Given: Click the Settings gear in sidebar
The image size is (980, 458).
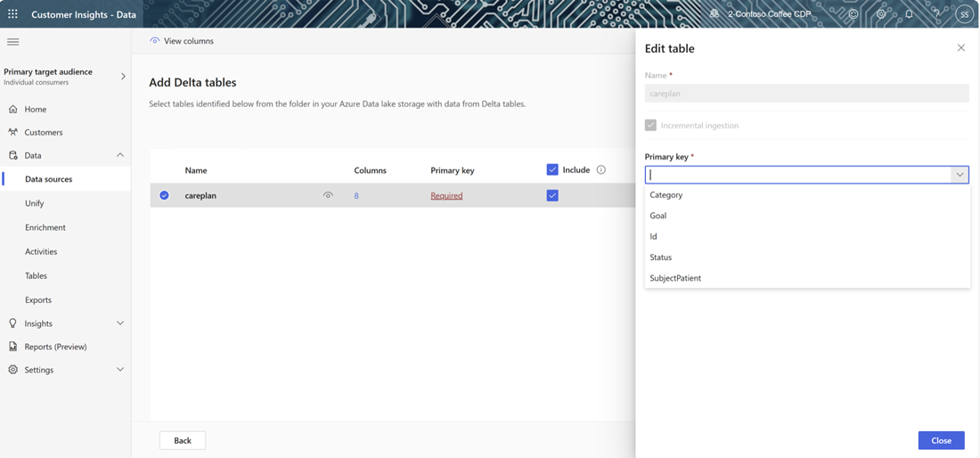Looking at the screenshot, I should tap(12, 370).
